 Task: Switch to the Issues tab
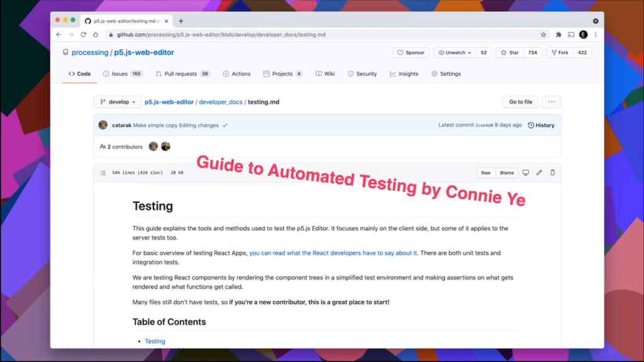pyautogui.click(x=123, y=74)
